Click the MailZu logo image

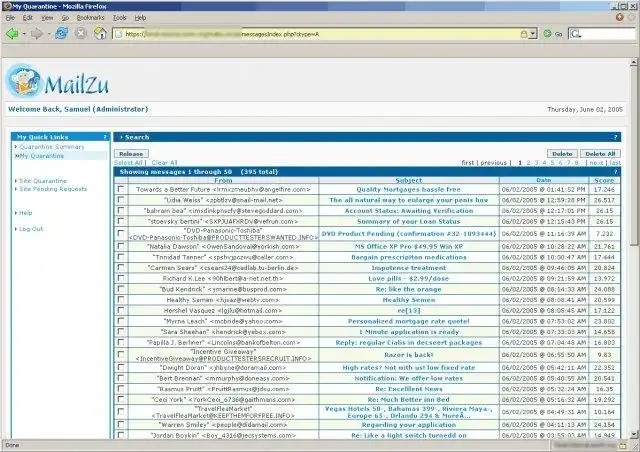pos(58,81)
